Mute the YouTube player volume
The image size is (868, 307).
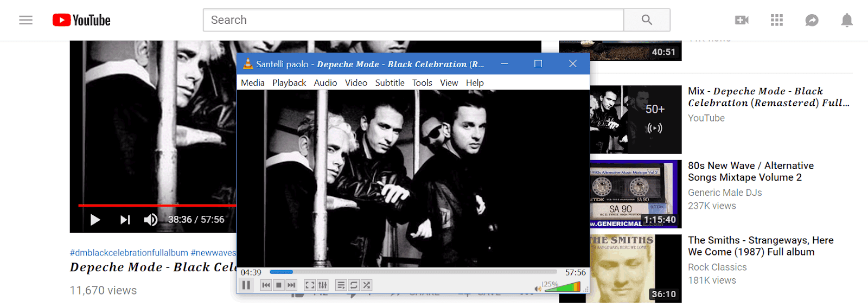[150, 220]
